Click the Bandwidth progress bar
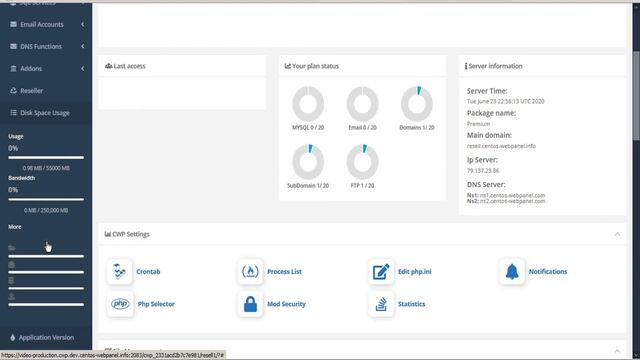Image resolution: width=640 pixels, height=360 pixels. (46, 199)
